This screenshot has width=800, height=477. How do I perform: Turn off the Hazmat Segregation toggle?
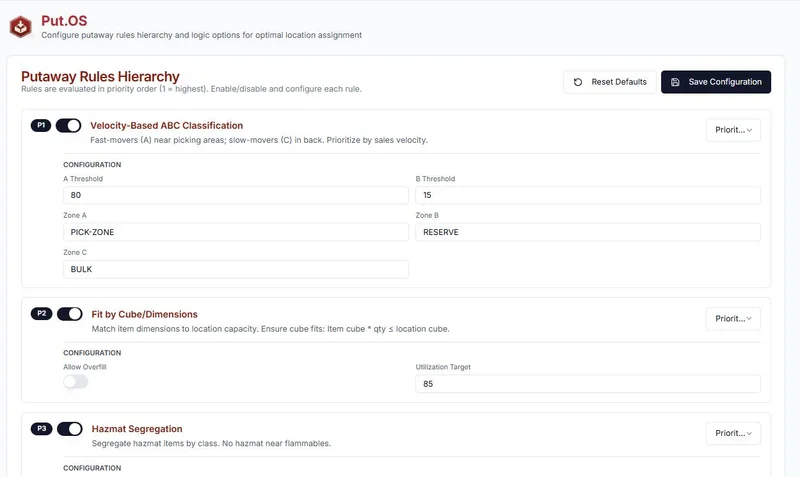point(69,429)
